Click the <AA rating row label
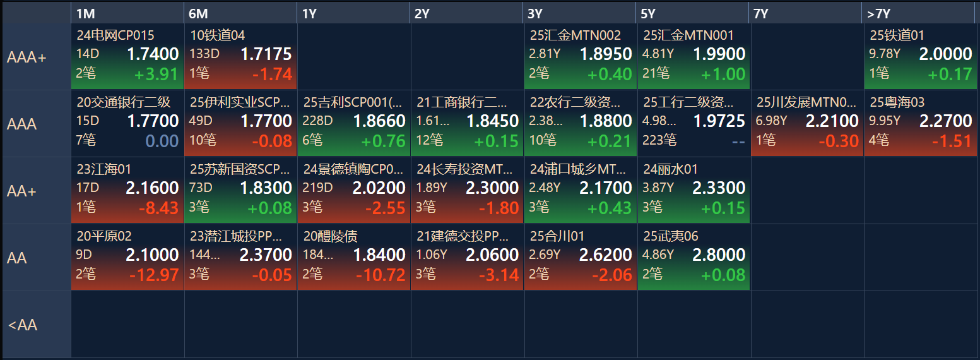The width and height of the screenshot is (980, 360). point(36,325)
